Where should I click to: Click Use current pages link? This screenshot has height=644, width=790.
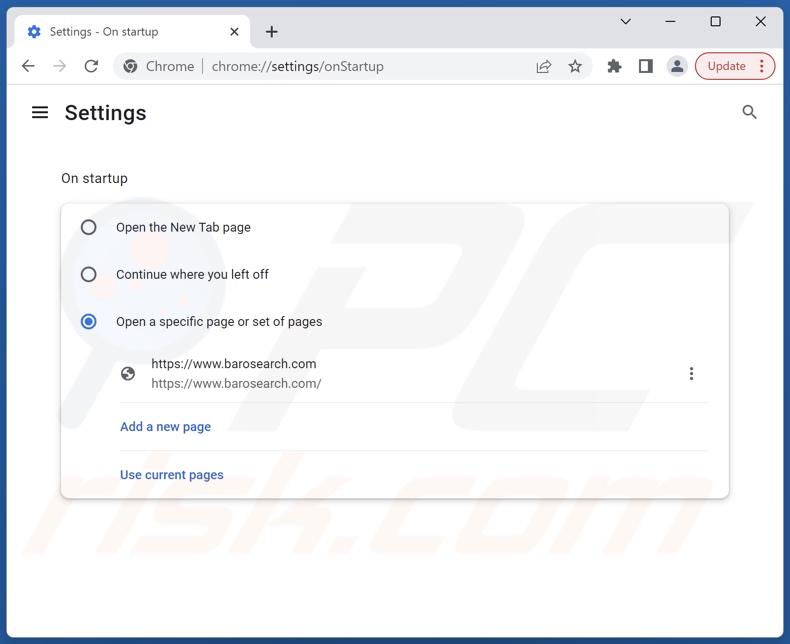point(172,475)
